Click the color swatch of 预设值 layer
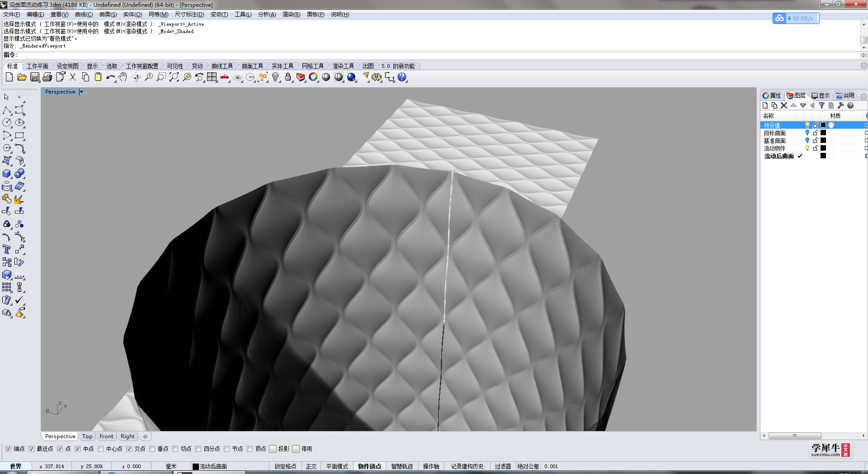The width and height of the screenshot is (868, 474). [823, 125]
